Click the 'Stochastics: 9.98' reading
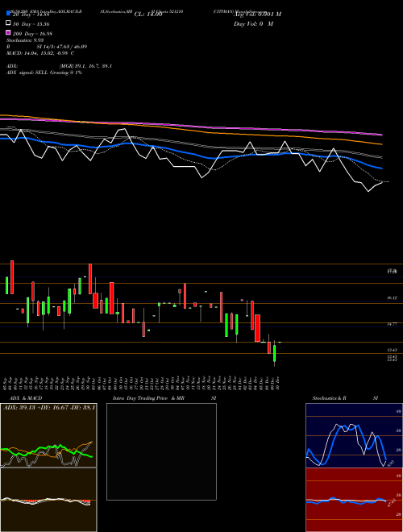Viewport: 403px width, 532px height. coord(25,40)
